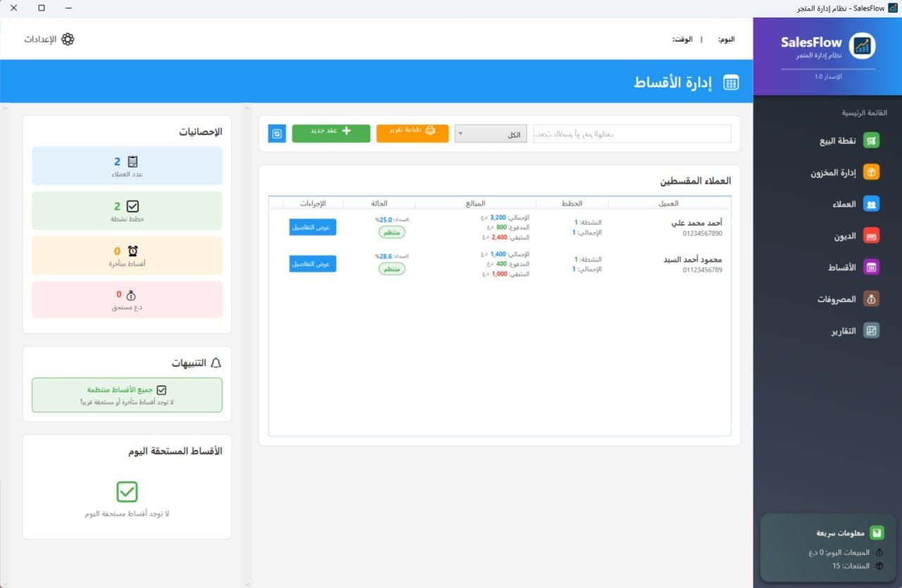Image resolution: width=902 pixels, height=588 pixels.
Task: Open the reports (التقارير) chart icon
Action: (872, 331)
